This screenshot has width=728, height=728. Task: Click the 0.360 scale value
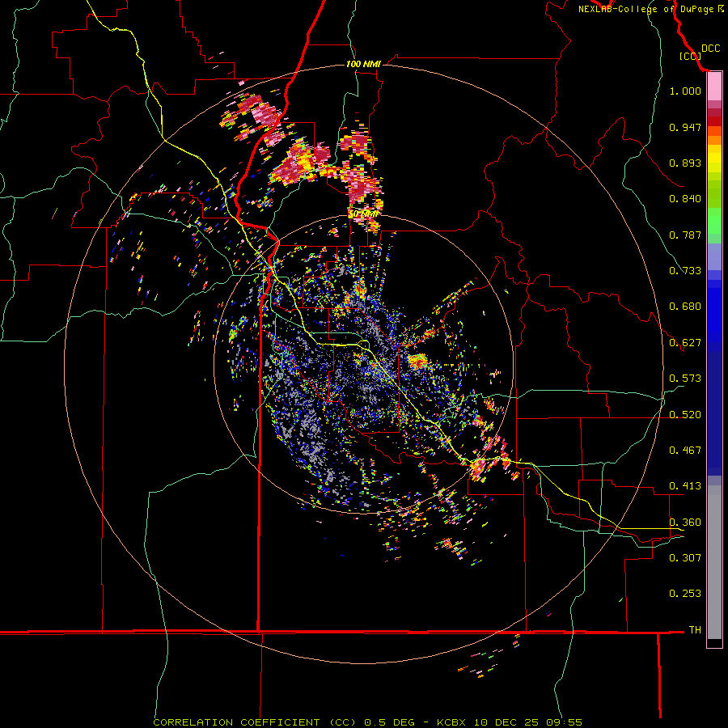[x=685, y=523]
